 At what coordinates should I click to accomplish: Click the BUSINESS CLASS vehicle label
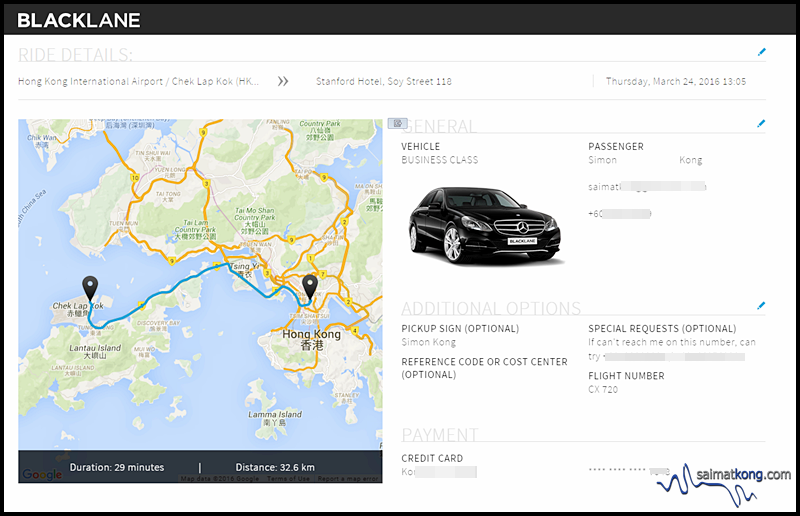(x=440, y=160)
